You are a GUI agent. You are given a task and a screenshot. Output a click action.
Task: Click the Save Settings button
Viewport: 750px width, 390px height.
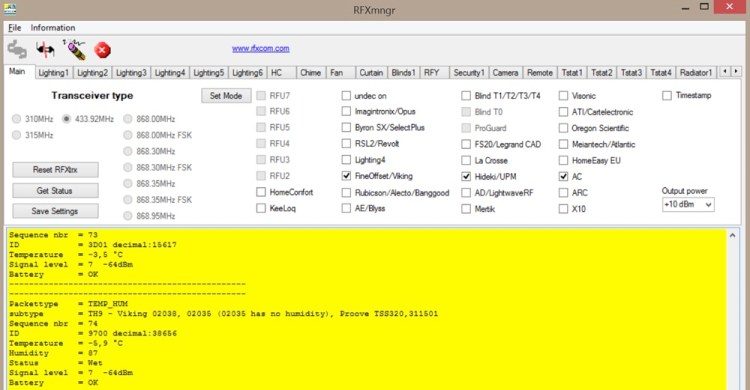[x=55, y=211]
